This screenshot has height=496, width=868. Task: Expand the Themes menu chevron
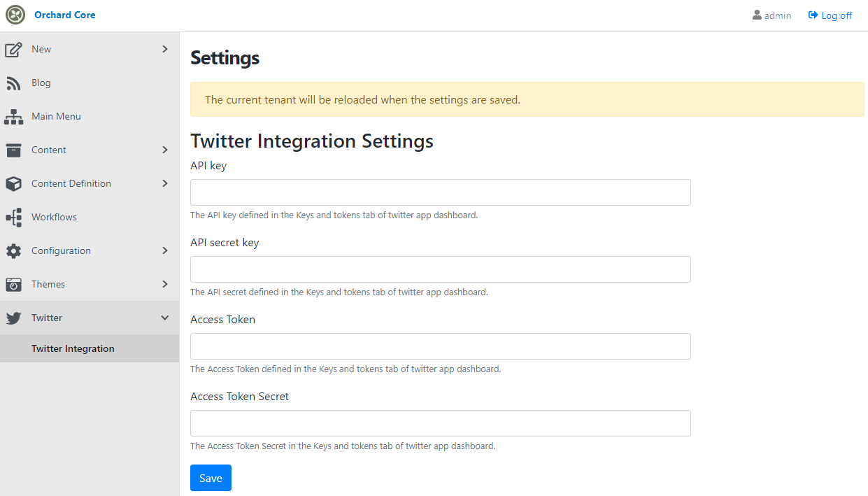165,284
